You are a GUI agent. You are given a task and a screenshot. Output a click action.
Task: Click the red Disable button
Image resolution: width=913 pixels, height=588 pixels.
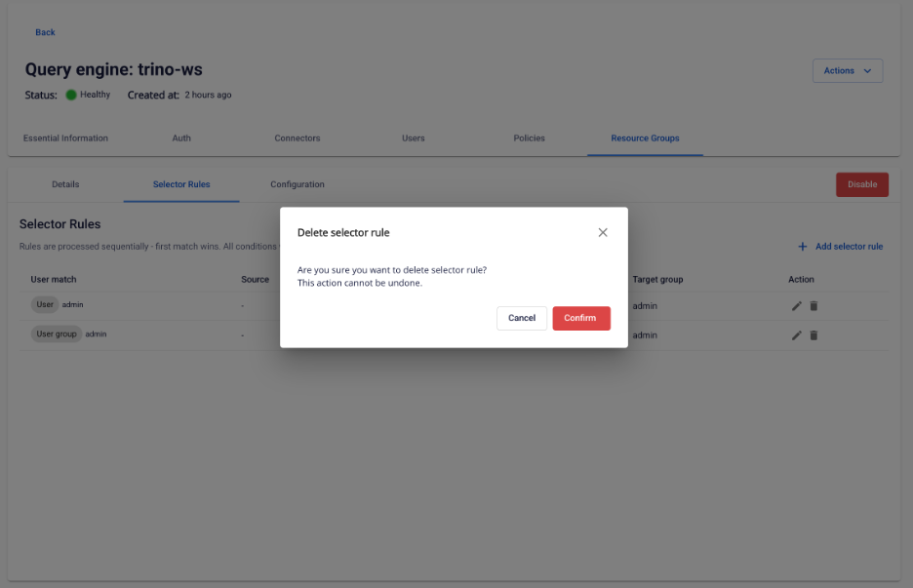click(861, 184)
